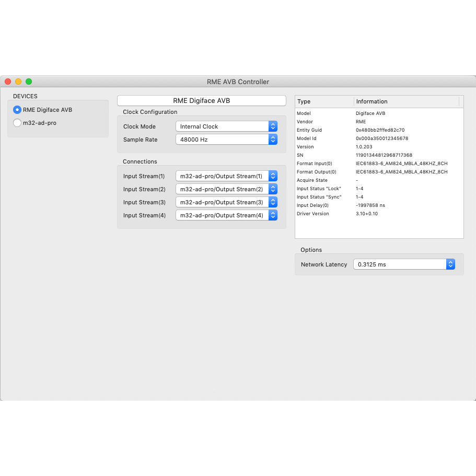Click the Type column header

324,101
